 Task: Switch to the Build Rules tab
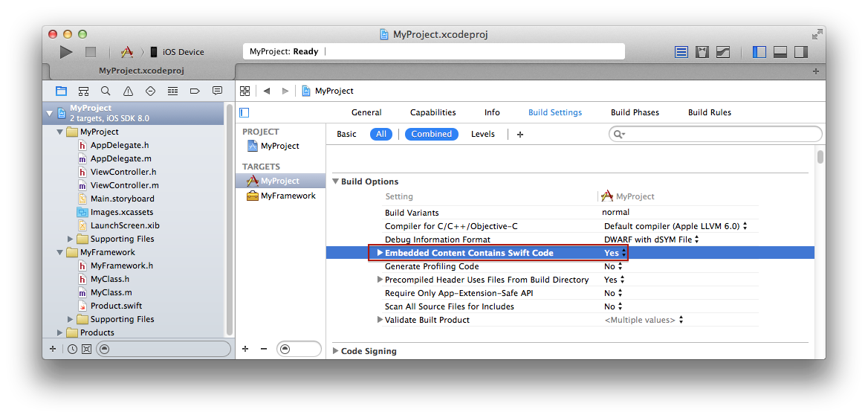pyautogui.click(x=710, y=112)
